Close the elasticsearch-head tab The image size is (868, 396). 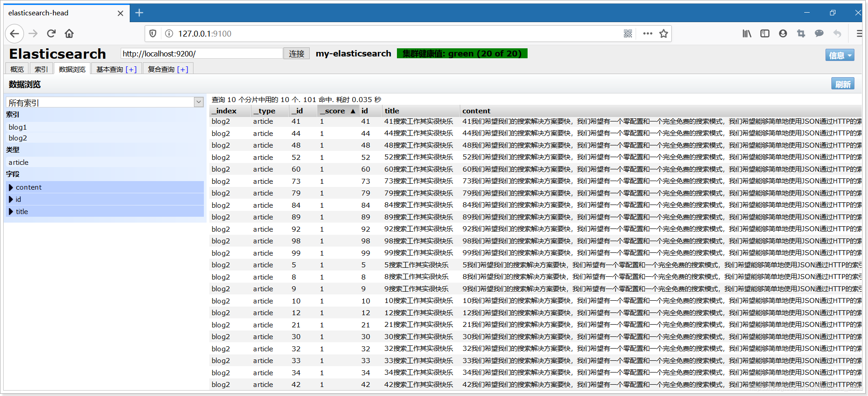point(120,13)
